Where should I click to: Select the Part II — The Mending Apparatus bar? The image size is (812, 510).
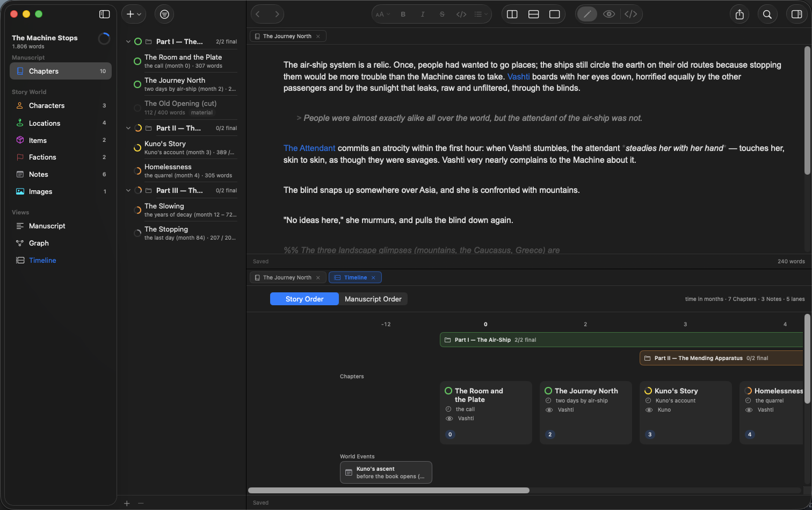click(x=721, y=358)
